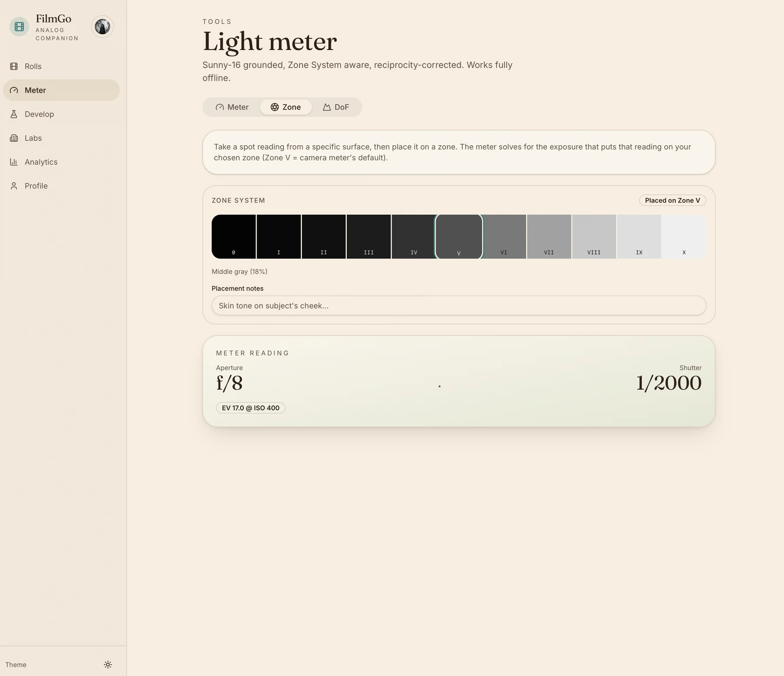Choose the Zone VI swatch
The width and height of the screenshot is (784, 676).
pyautogui.click(x=504, y=237)
